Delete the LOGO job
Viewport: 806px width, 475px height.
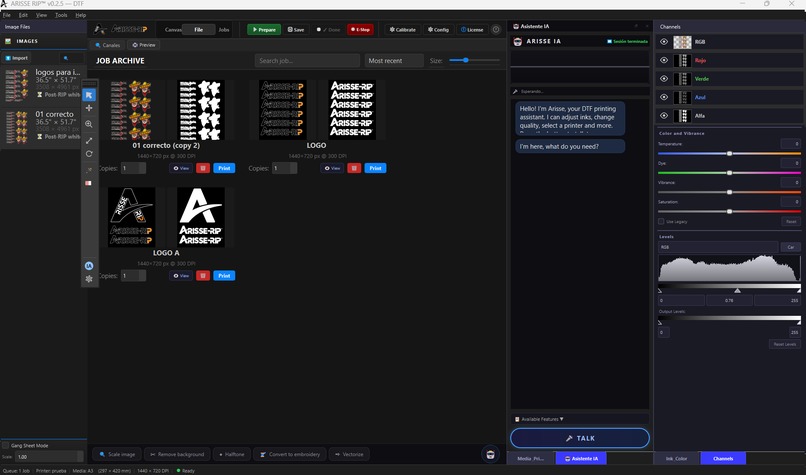[354, 168]
